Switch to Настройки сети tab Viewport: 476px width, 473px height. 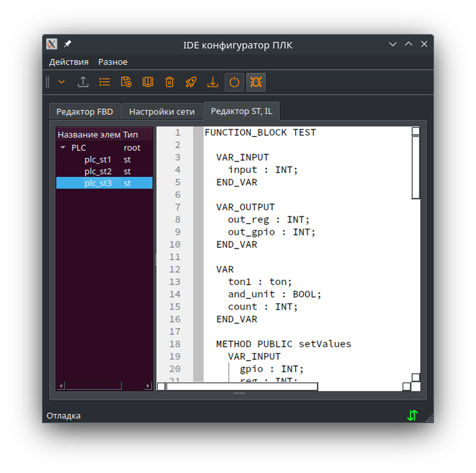pos(162,112)
